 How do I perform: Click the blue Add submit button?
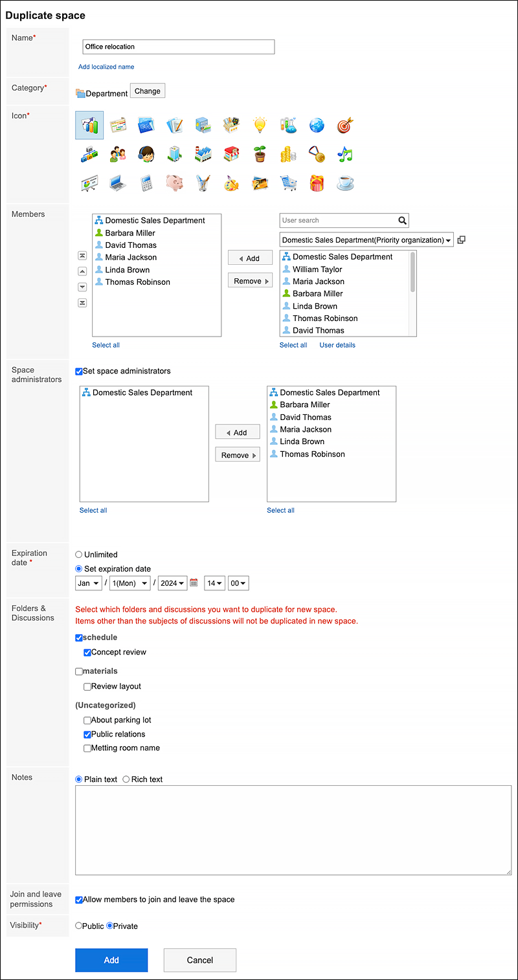tap(111, 960)
